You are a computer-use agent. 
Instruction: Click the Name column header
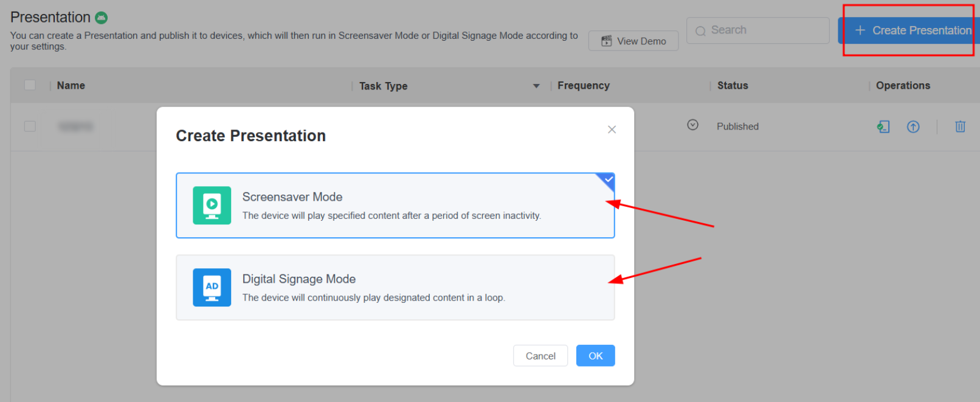[x=71, y=86]
